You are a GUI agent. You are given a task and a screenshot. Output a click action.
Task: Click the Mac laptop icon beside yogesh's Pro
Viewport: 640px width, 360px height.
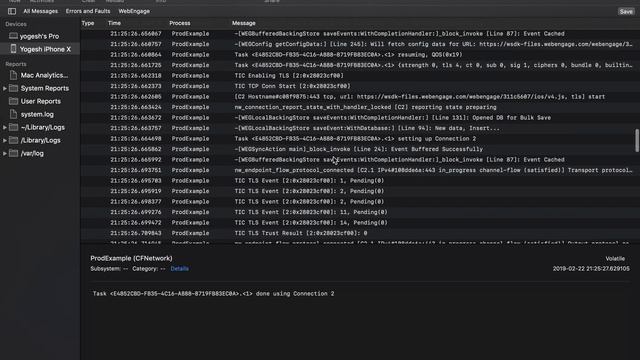13,36
